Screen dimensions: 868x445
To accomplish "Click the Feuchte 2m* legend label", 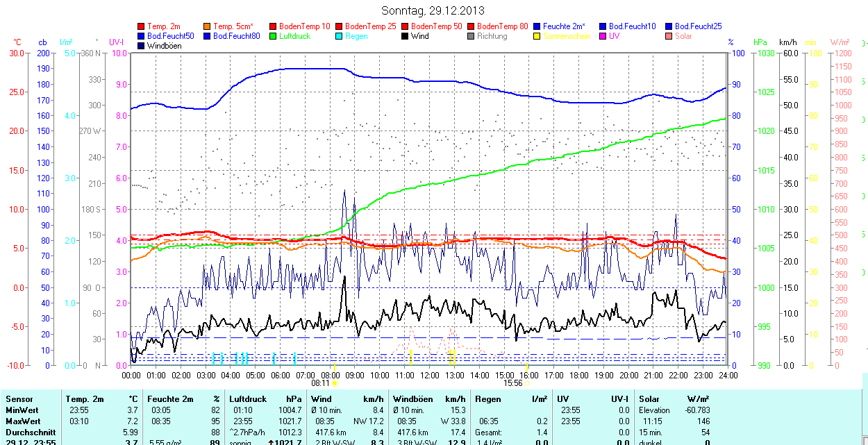I will [565, 26].
